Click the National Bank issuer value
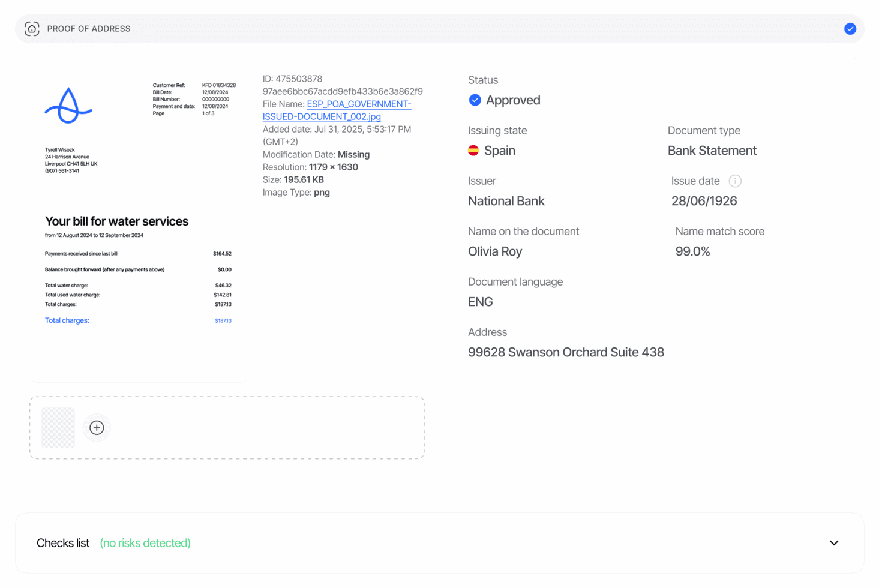 (506, 201)
